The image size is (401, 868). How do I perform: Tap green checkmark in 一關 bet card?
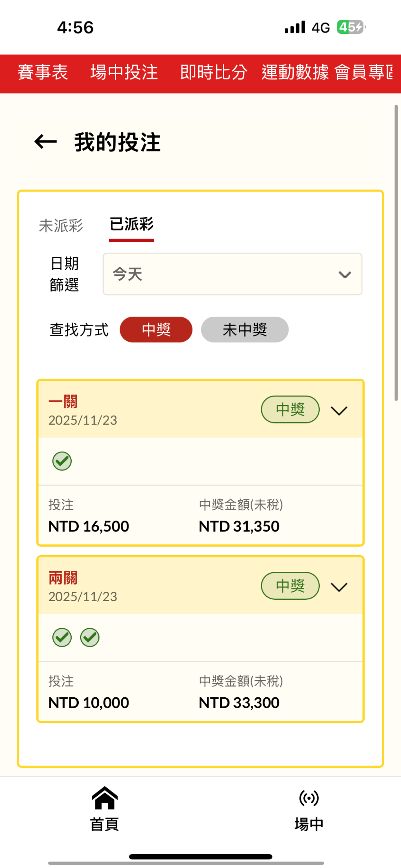pos(62,461)
